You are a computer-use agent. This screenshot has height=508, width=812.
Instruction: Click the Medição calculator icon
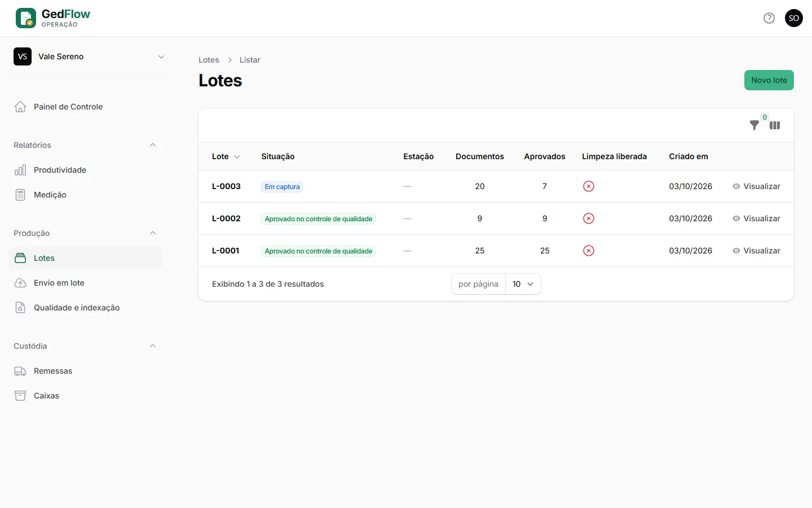(x=20, y=195)
